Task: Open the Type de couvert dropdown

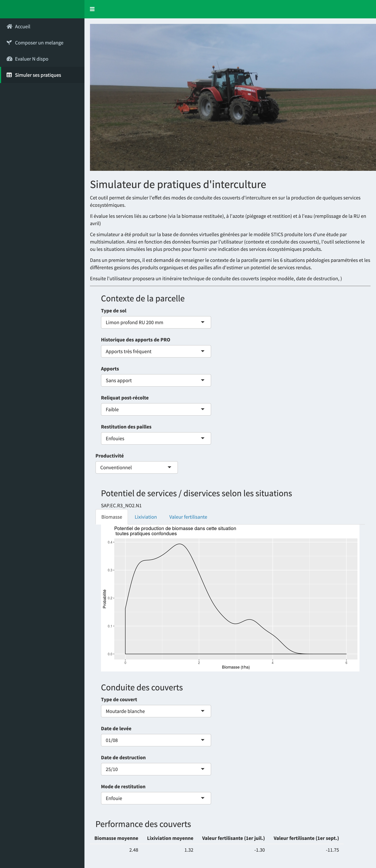Action: tap(156, 711)
